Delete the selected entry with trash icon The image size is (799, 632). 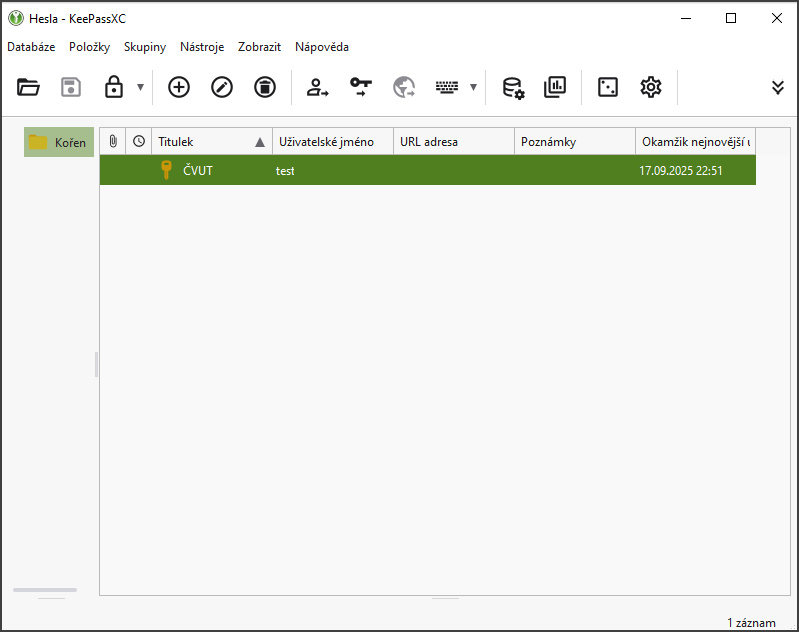point(264,87)
